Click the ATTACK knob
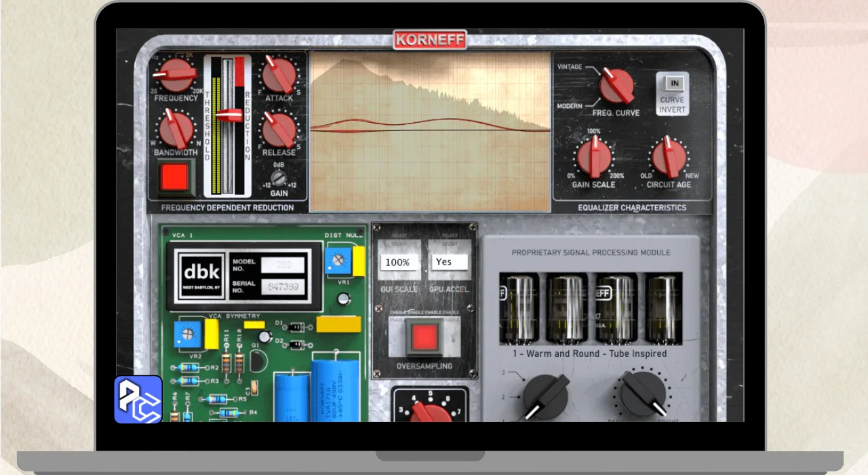The image size is (868, 475). [x=278, y=75]
